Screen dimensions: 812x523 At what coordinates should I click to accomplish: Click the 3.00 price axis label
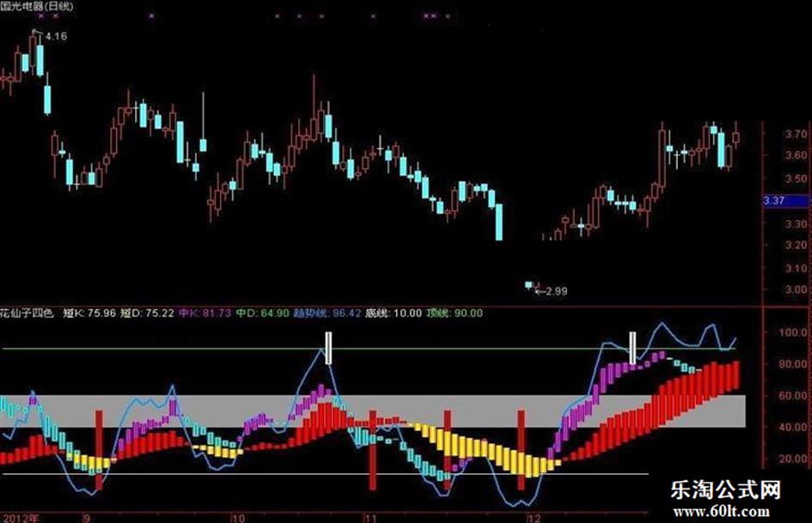796,289
